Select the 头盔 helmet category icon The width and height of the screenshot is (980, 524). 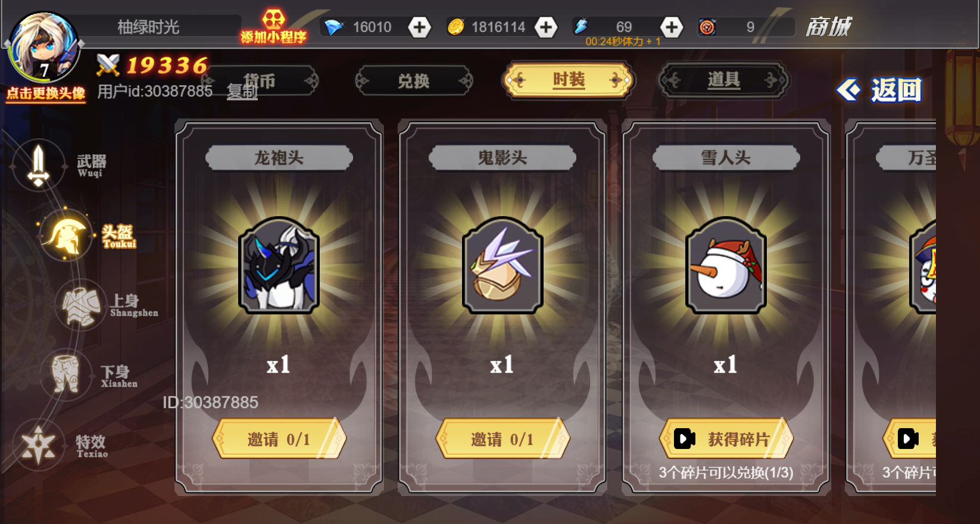(66, 236)
